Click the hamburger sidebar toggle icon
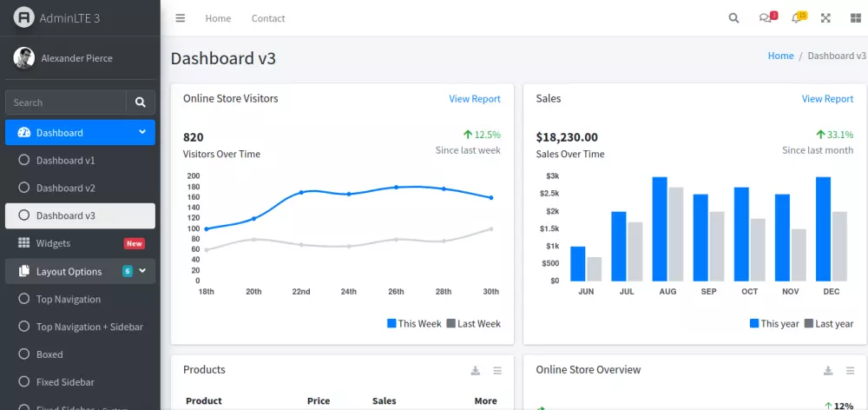Viewport: 868px width, 410px height. point(181,18)
